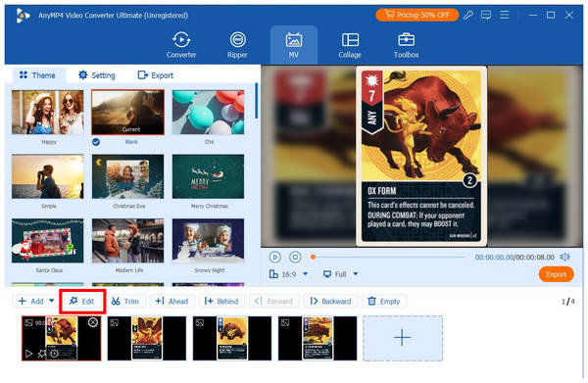Select the Chic theme thumbnail
Image resolution: width=588 pixels, height=383 pixels.
pyautogui.click(x=208, y=112)
